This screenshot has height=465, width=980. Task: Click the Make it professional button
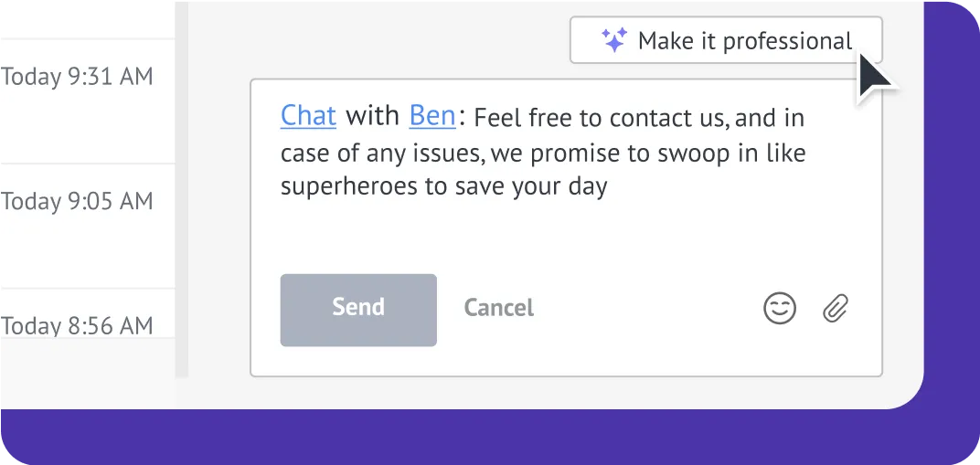point(726,41)
